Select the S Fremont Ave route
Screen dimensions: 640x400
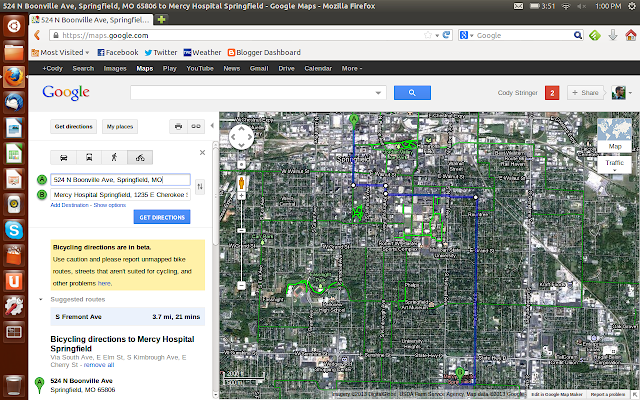point(127,317)
